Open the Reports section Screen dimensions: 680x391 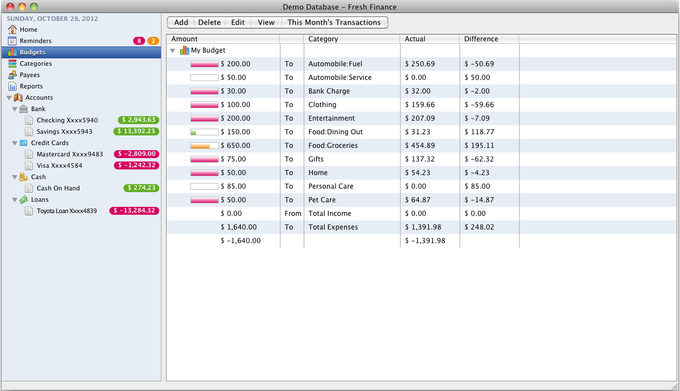click(x=82, y=86)
